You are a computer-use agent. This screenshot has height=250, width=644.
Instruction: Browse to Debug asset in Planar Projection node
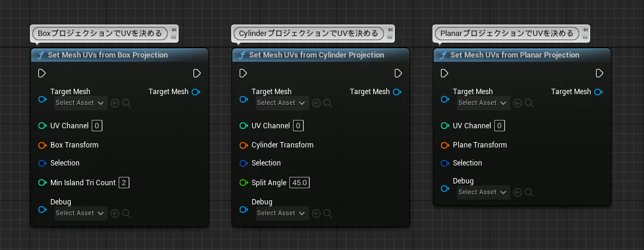tap(529, 192)
